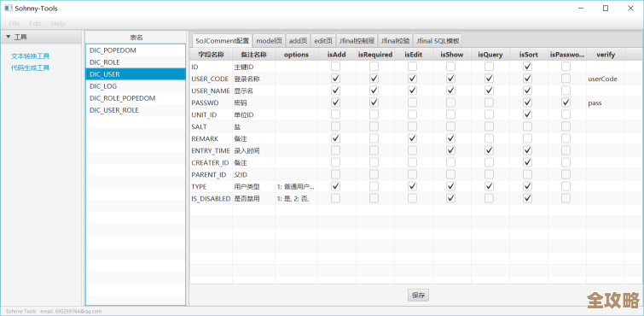The image size is (644, 316).
Task: Click the 表名 list header
Action: (136, 38)
